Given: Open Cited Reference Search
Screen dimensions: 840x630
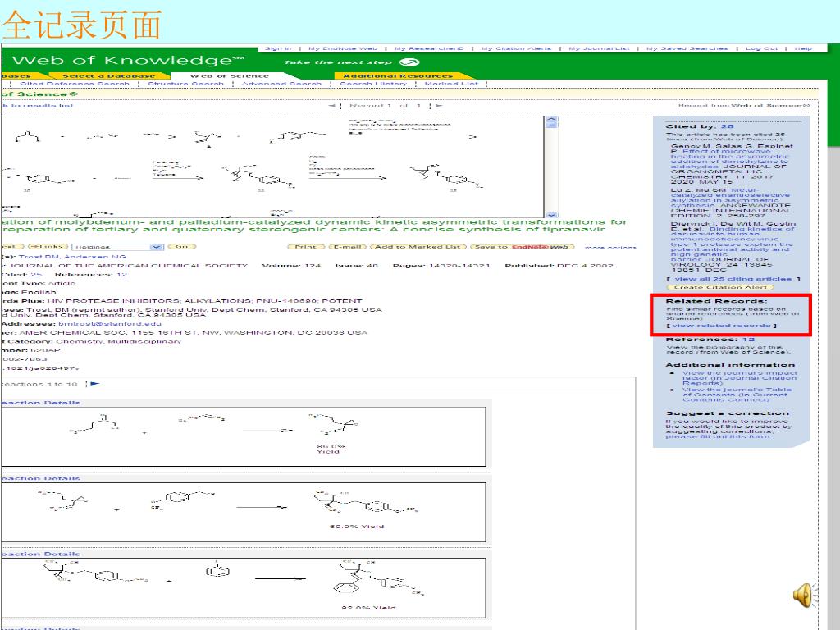Looking at the screenshot, I should [x=75, y=84].
